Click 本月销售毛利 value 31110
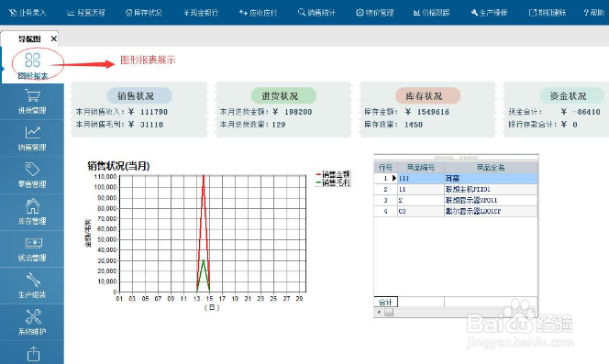The image size is (609, 364). [x=151, y=125]
